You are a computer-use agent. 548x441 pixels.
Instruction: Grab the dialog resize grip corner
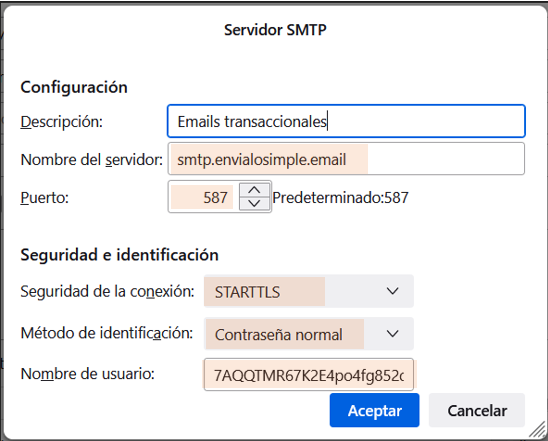click(537, 430)
